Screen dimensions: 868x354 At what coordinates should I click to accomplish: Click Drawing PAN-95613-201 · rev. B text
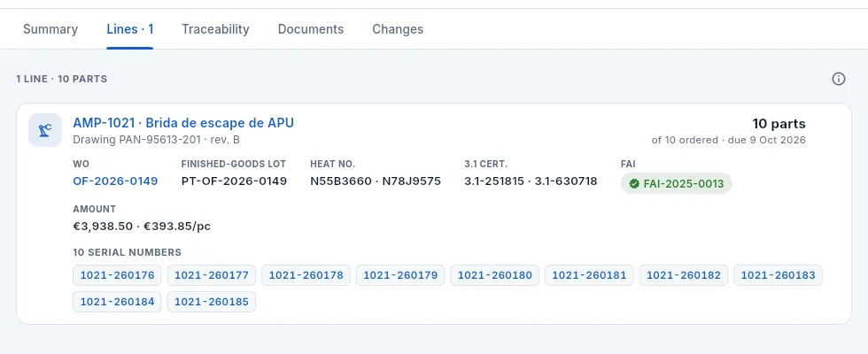(156, 140)
